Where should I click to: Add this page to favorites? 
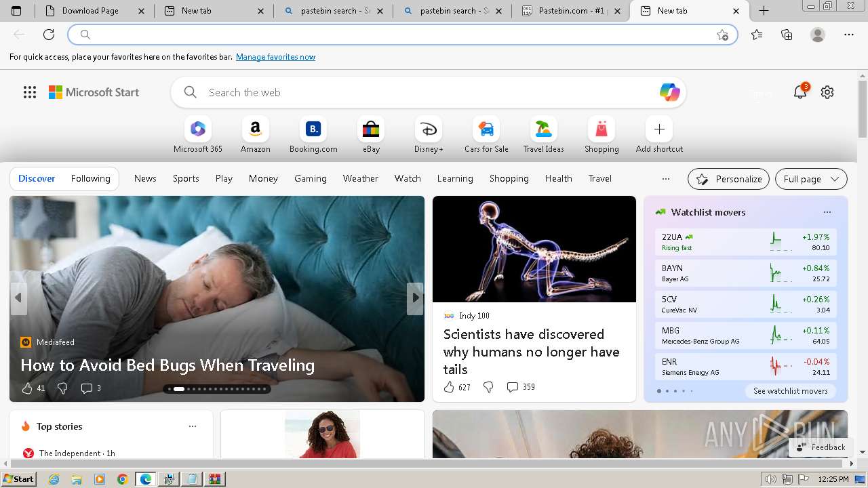pos(722,35)
